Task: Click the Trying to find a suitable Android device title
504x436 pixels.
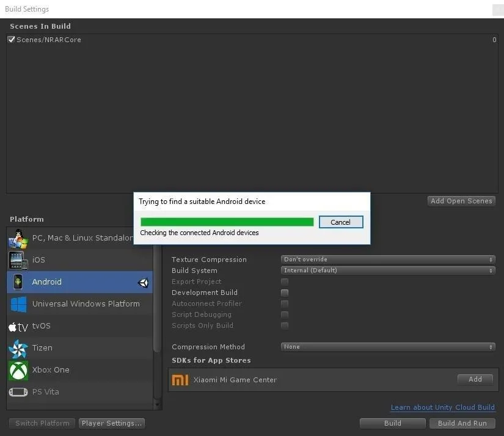Action: (x=202, y=202)
